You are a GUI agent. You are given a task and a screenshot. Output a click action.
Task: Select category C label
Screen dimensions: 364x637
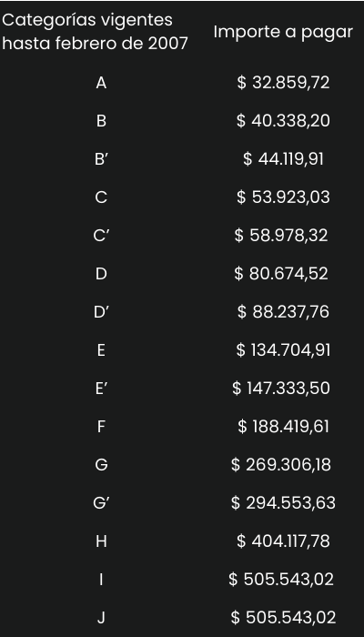point(101,197)
